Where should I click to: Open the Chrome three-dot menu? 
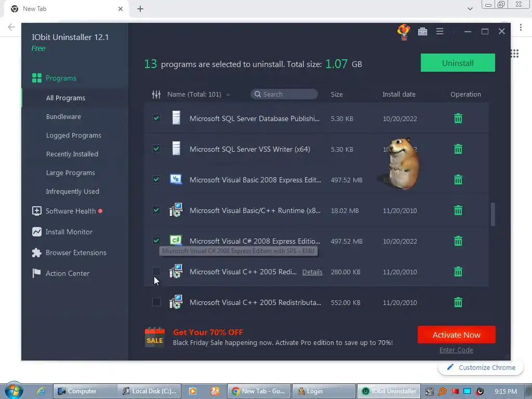pos(521,27)
